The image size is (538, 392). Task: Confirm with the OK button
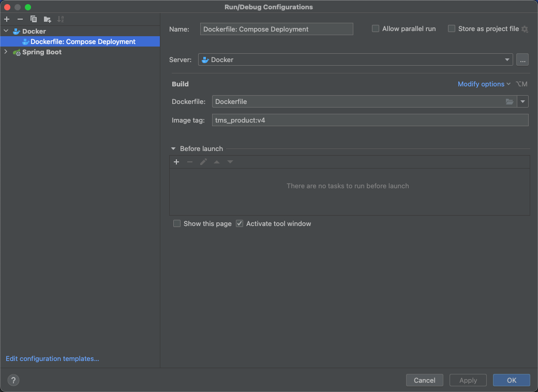tap(511, 380)
